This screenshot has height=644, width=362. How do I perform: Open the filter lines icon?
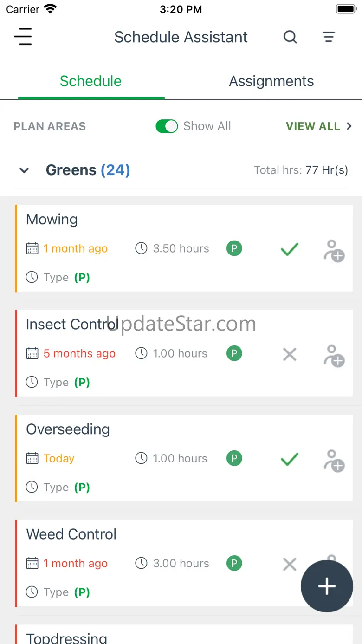[329, 37]
